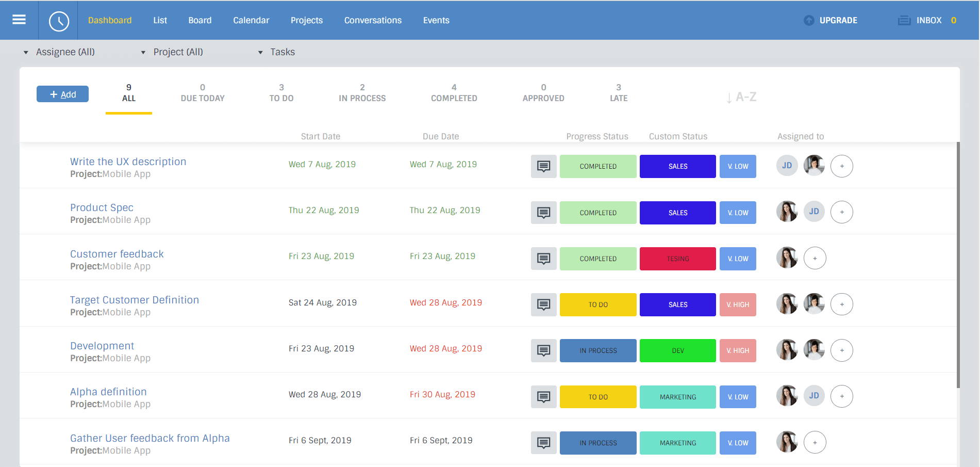Expand the Assignee (All) filter
The image size is (980, 467).
(x=59, y=52)
